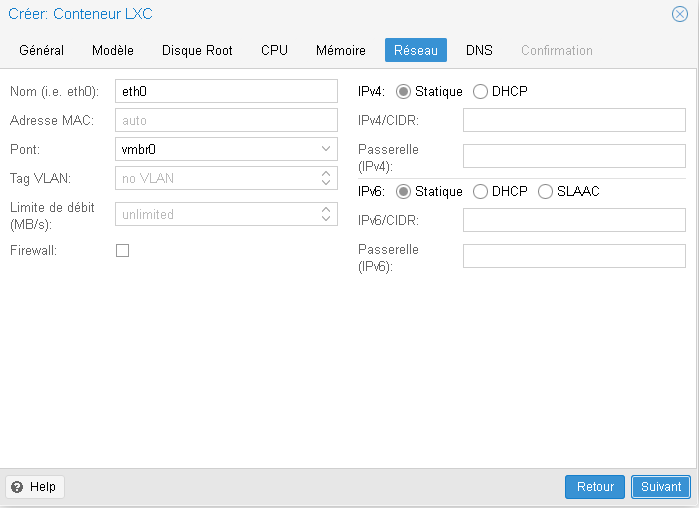Click the IPv6/CIDR input field

574,220
